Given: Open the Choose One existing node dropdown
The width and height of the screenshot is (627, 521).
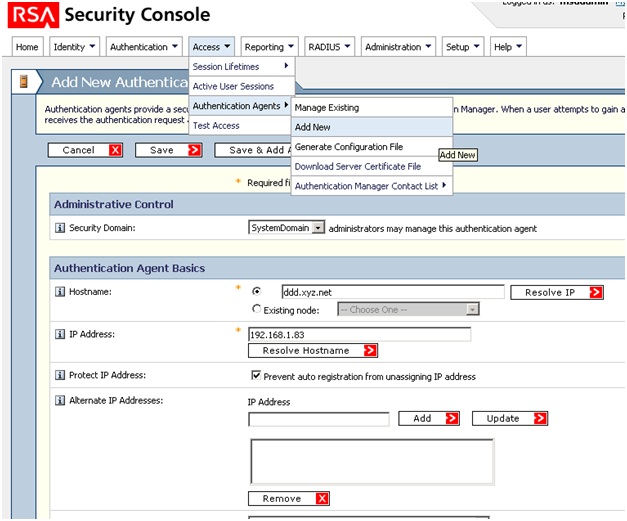Looking at the screenshot, I should tap(408, 309).
